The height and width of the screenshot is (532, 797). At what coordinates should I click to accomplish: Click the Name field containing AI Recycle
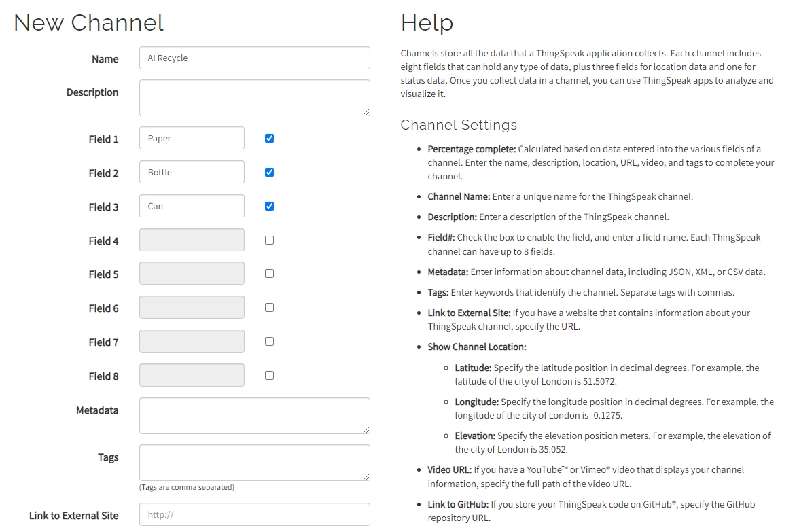tap(254, 58)
